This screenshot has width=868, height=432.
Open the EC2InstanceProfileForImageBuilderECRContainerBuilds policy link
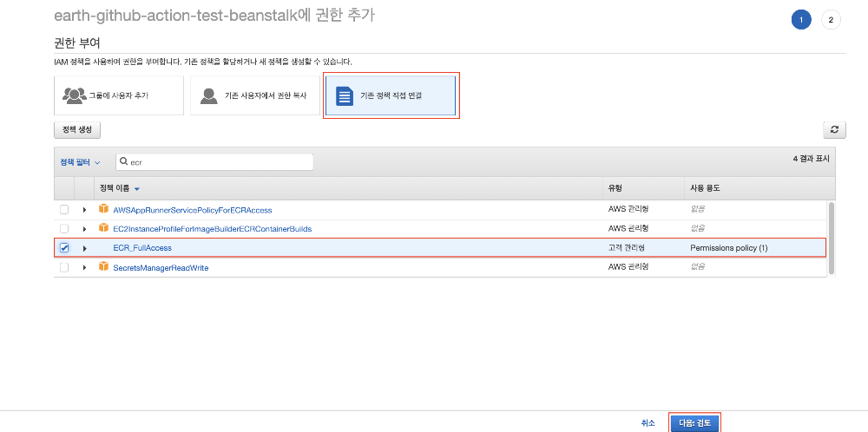click(x=213, y=229)
